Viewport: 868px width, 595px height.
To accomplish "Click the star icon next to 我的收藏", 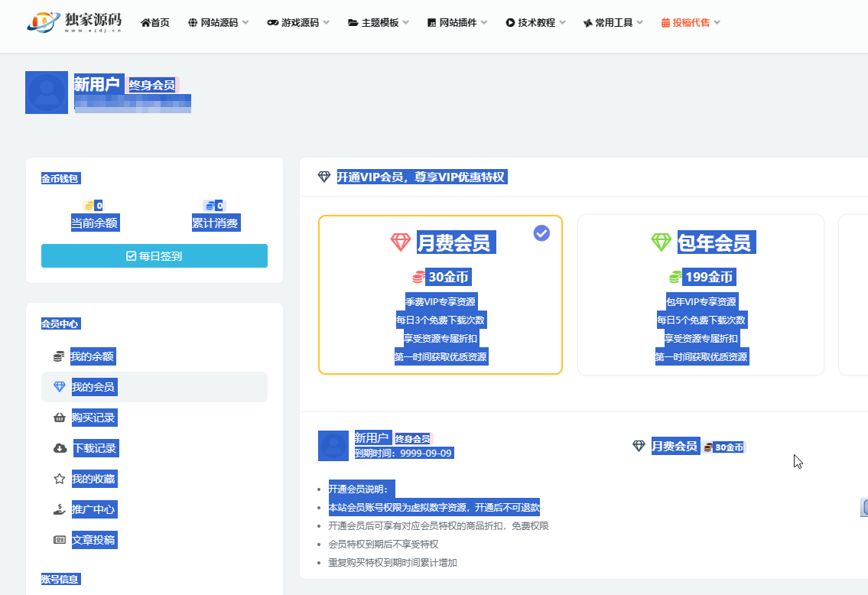I will [59, 479].
